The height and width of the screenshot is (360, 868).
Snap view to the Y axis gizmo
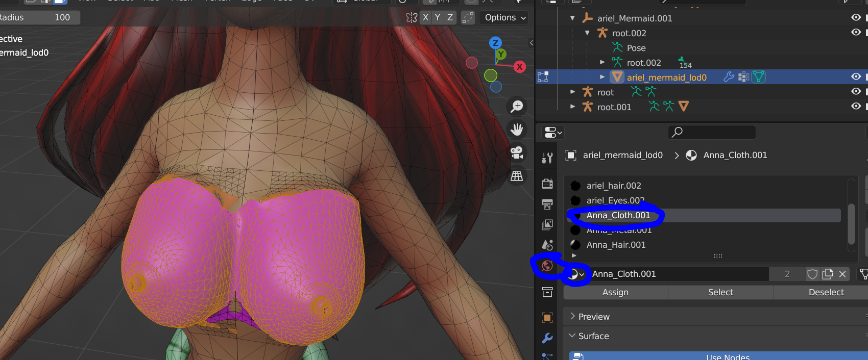click(x=501, y=54)
